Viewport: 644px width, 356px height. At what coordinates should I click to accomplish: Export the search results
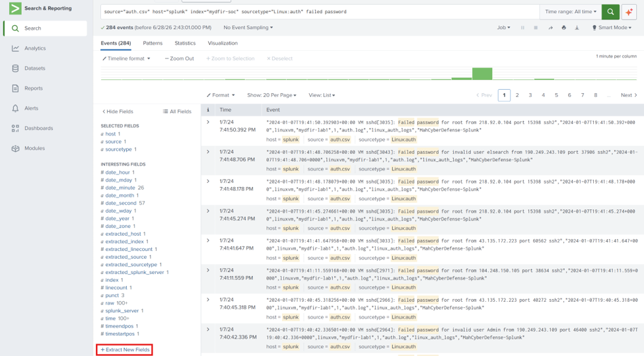[x=577, y=28]
